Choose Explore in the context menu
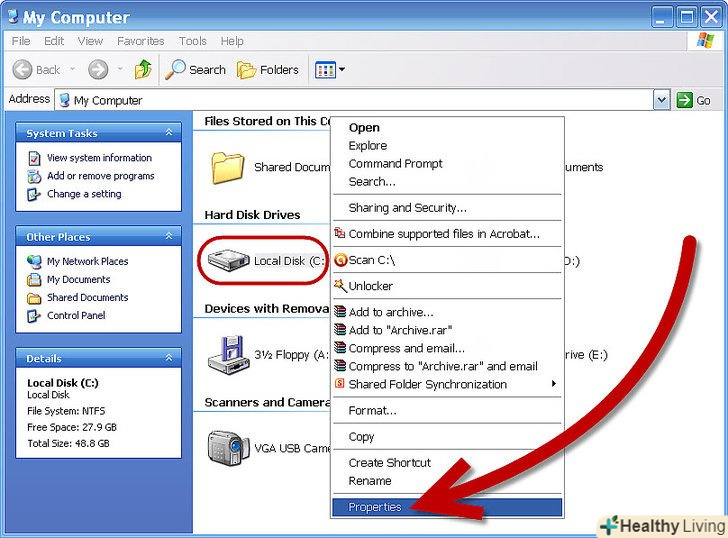728x538 pixels. point(447,146)
